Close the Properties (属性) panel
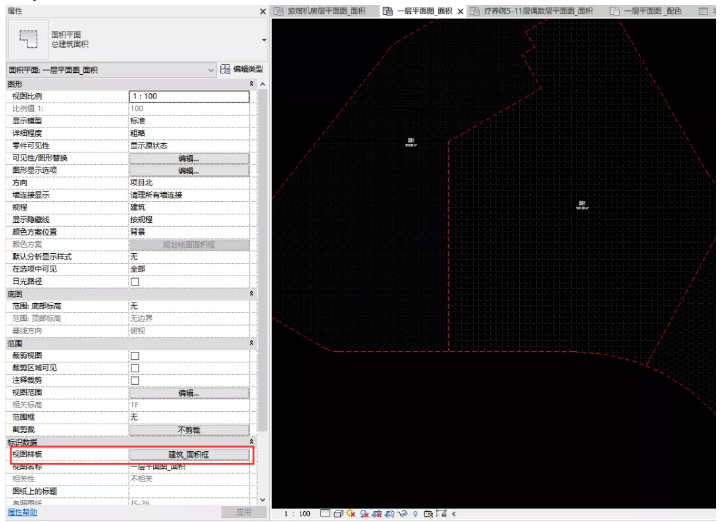The width and height of the screenshot is (722, 522). coord(263,10)
